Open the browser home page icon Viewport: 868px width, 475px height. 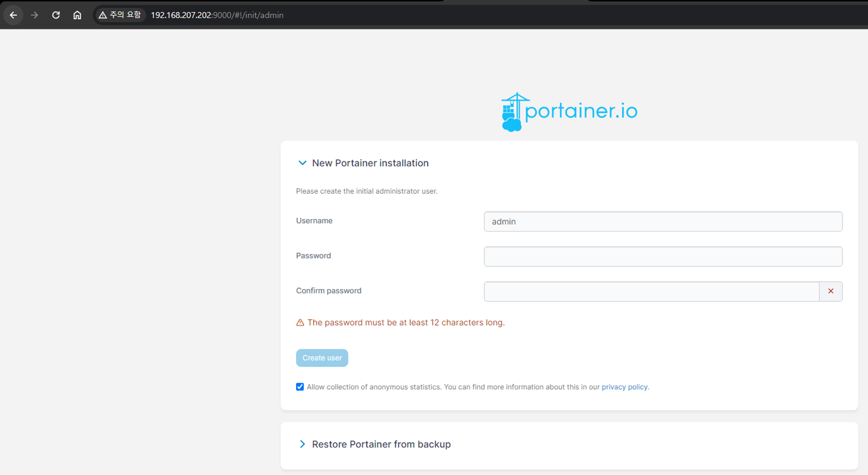(77, 15)
